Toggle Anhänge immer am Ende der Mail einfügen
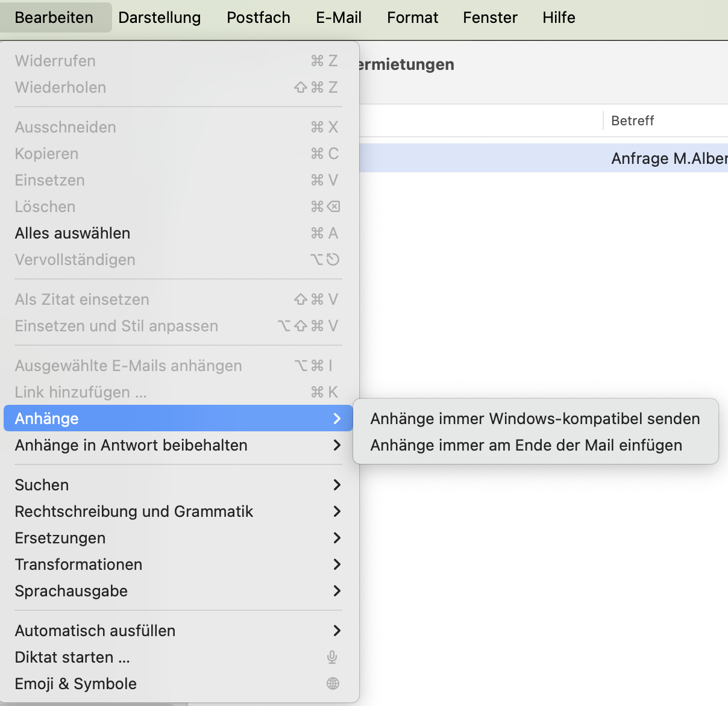Viewport: 728px width, 706px height. click(526, 445)
